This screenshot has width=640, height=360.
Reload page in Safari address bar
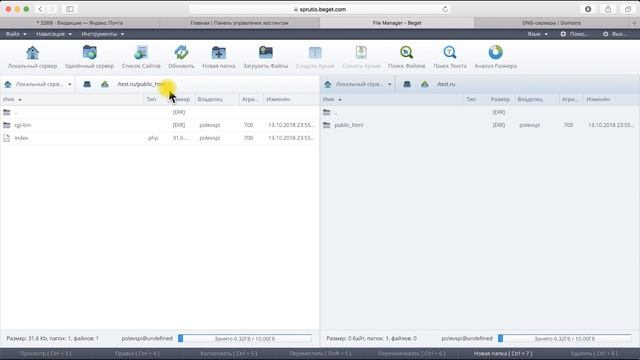coord(445,9)
